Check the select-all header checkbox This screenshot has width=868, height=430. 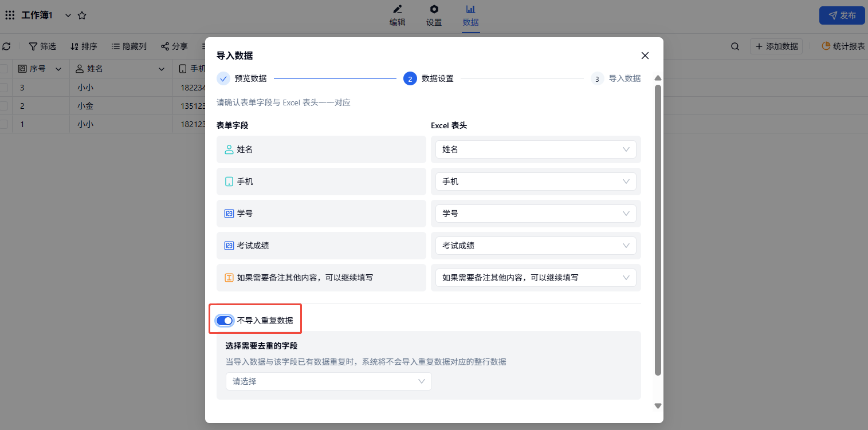[x=4, y=69]
